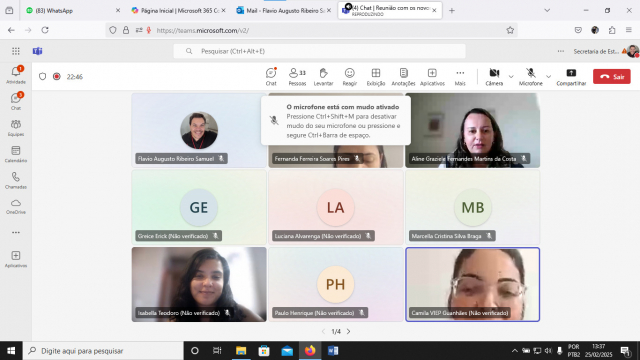Open Calendário in the Teams sidebar
Viewport: 640px width, 360px height.
click(16, 154)
